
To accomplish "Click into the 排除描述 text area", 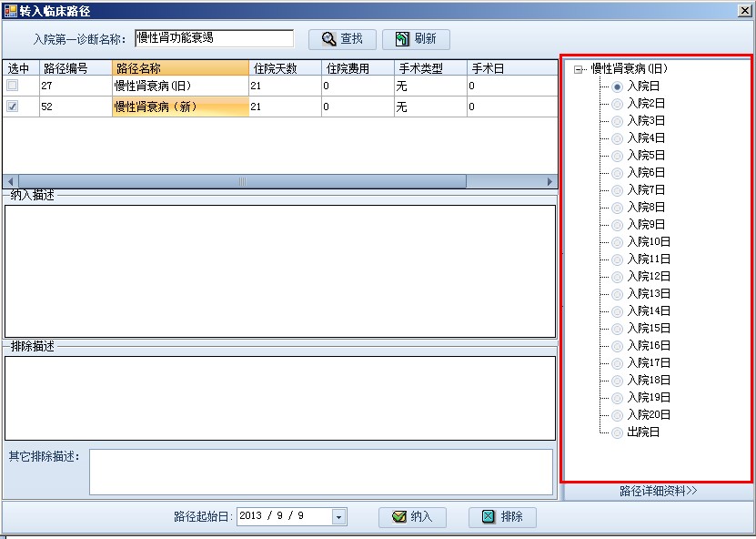I will pyautogui.click(x=280, y=398).
